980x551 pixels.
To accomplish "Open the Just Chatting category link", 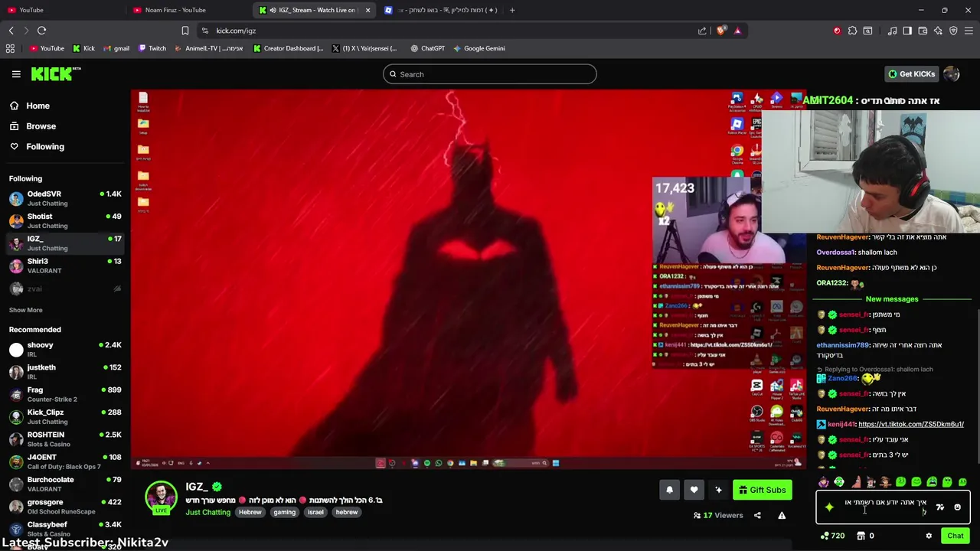I will (207, 512).
